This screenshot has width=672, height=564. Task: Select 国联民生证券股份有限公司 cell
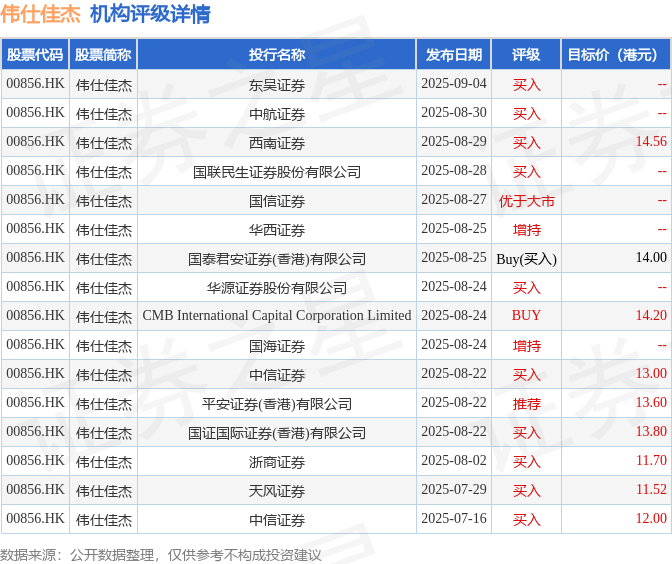coord(277,172)
